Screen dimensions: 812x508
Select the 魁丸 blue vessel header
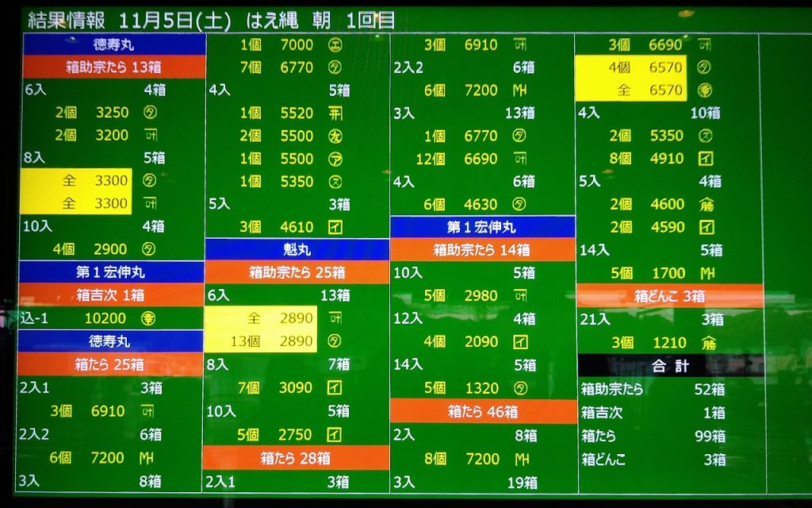click(297, 250)
